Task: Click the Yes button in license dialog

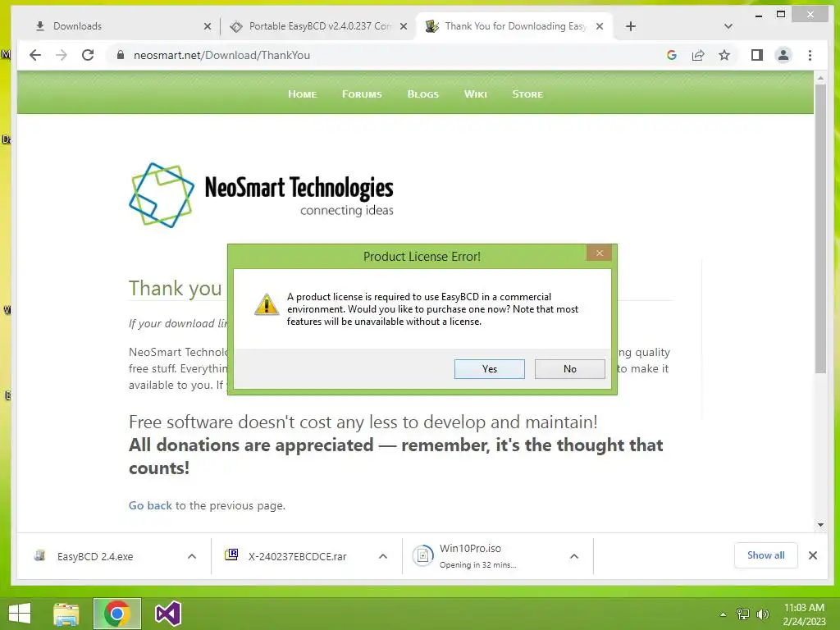Action: coord(489,368)
